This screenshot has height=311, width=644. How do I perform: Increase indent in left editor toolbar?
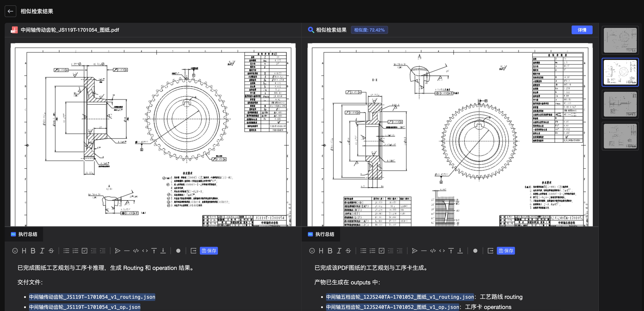point(102,251)
